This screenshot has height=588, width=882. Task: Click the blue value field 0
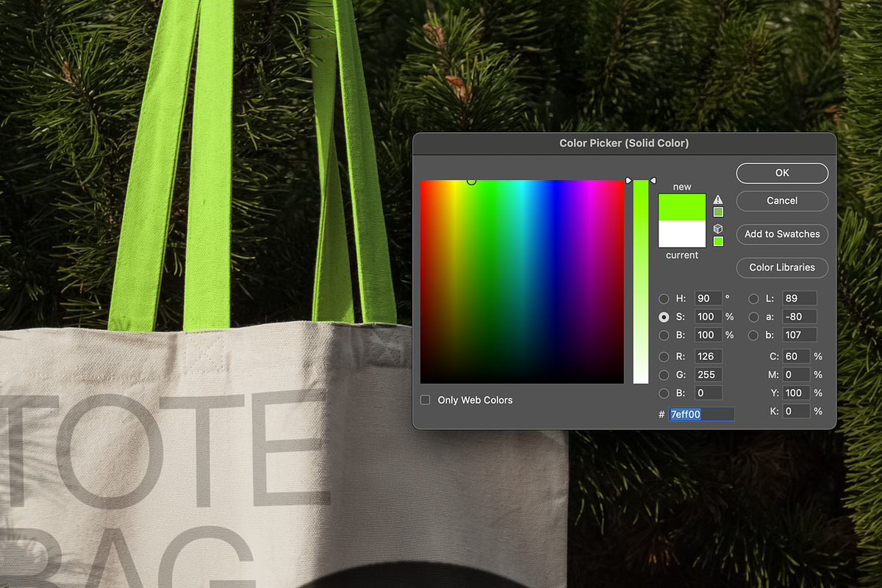click(709, 393)
